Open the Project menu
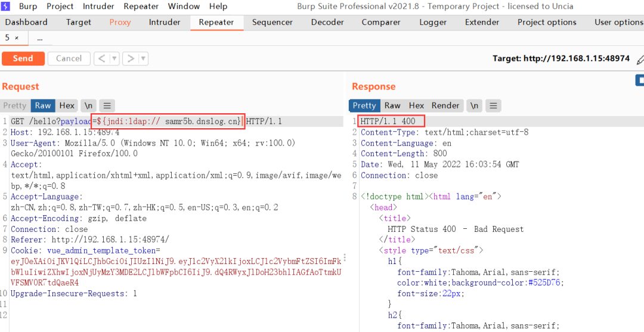The width and height of the screenshot is (644, 332). tap(60, 6)
